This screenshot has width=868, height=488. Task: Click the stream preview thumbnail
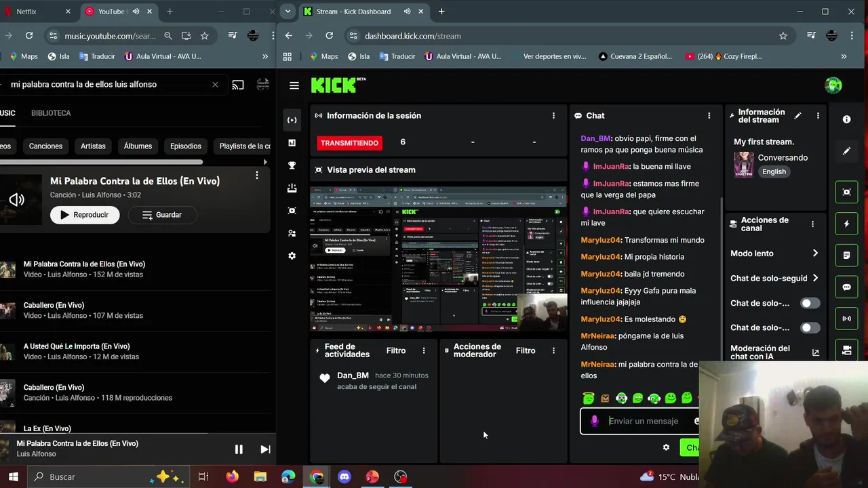438,260
